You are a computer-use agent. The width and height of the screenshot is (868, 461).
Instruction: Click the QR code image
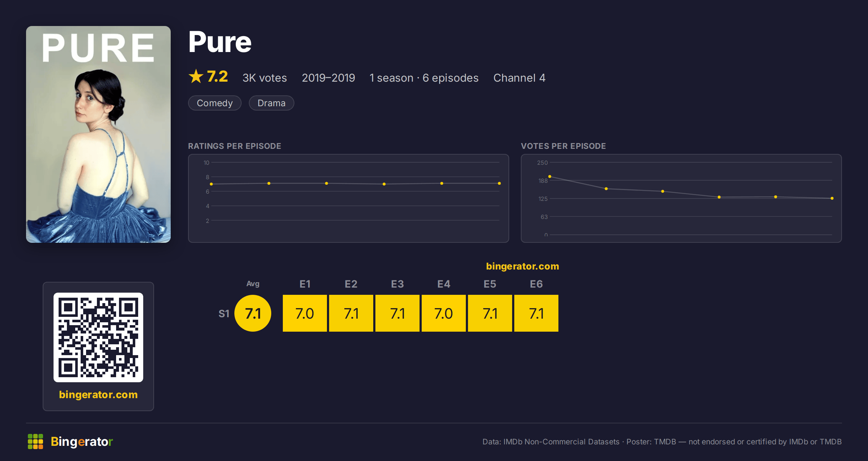(98, 337)
